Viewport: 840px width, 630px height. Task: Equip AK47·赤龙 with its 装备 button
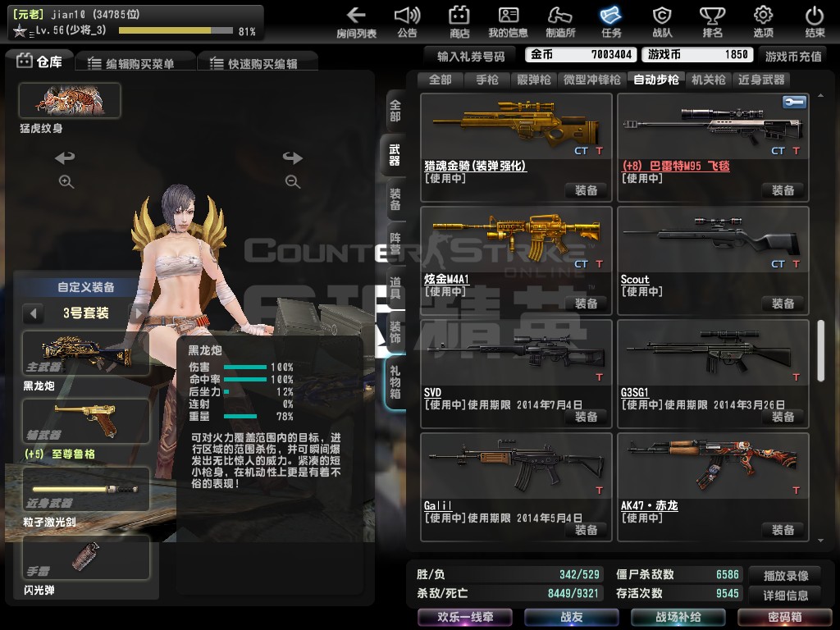pyautogui.click(x=783, y=531)
